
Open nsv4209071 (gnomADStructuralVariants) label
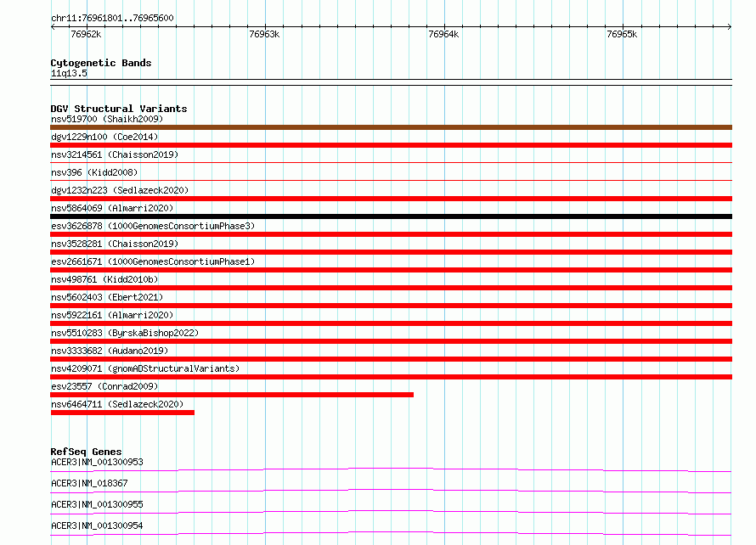(145, 368)
